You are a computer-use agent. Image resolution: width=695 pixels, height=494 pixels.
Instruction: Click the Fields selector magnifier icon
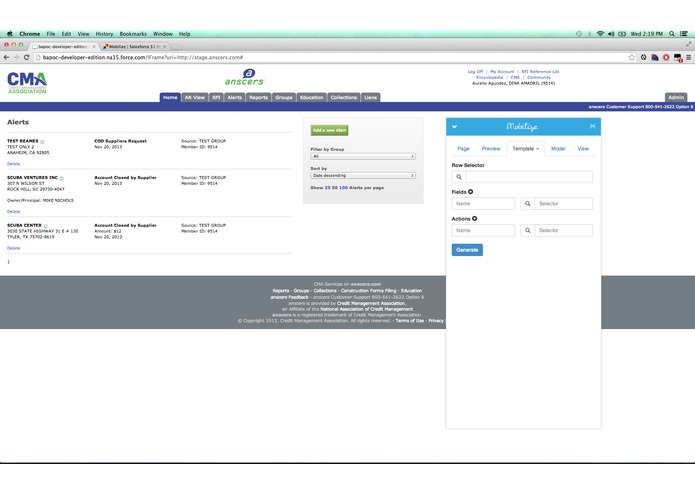pyautogui.click(x=527, y=204)
